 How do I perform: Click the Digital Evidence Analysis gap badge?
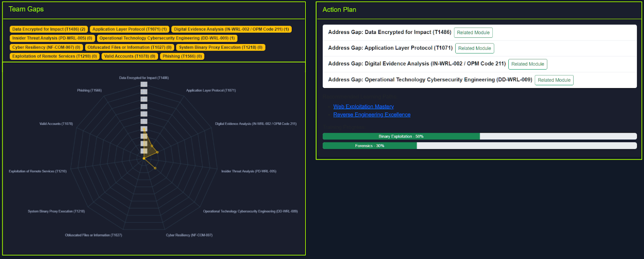click(231, 29)
